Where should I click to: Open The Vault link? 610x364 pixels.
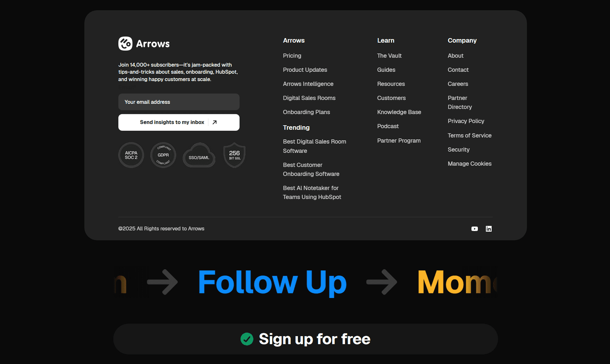coord(389,55)
